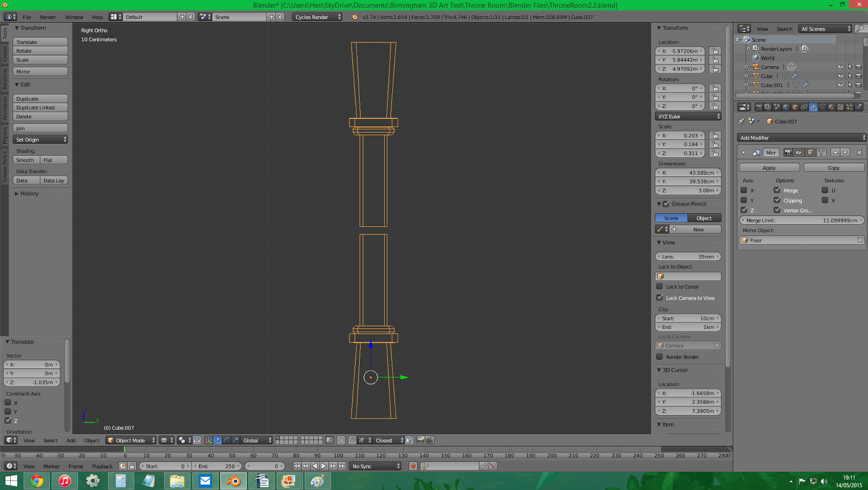Open the Particles properties tab
The height and width of the screenshot is (490, 868).
(850, 107)
